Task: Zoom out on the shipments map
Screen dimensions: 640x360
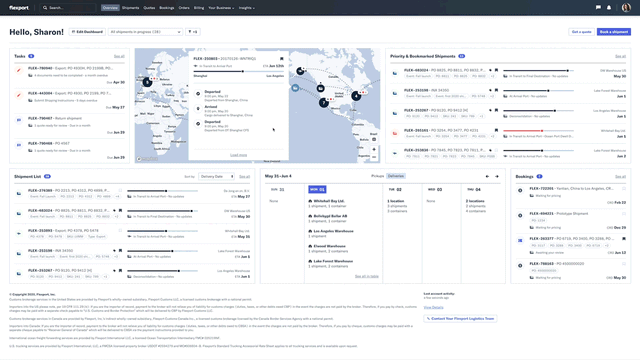Action: click(374, 157)
